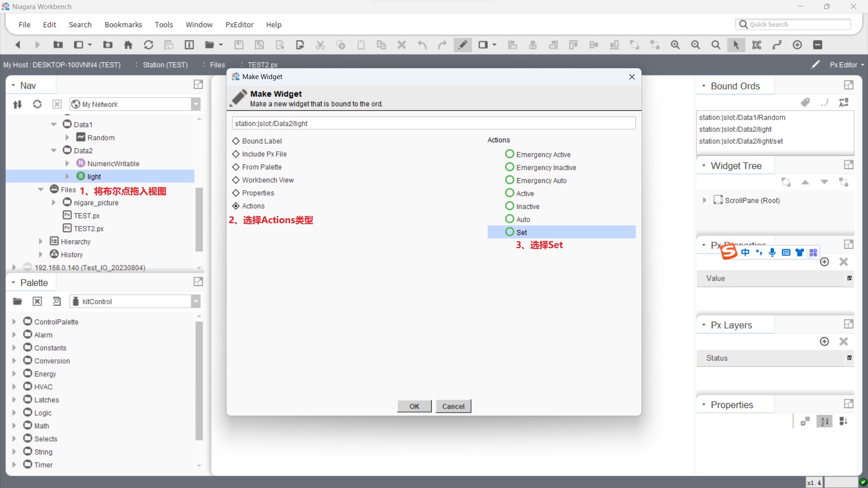Open the Bookmarks menu
The width and height of the screenshot is (868, 488).
click(123, 24)
